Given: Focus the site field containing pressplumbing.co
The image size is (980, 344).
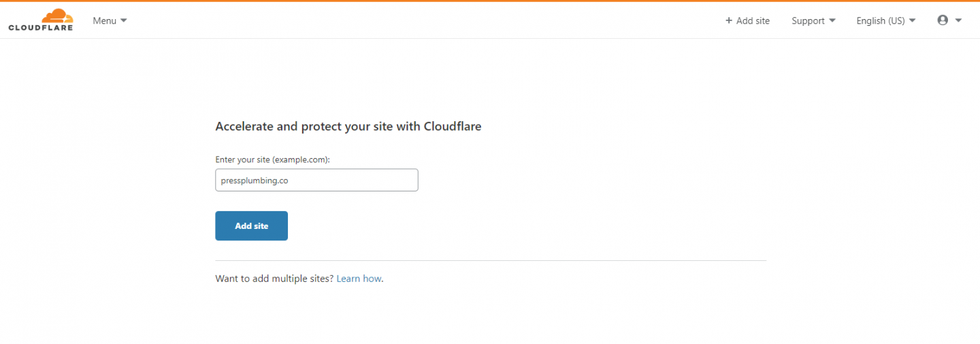Looking at the screenshot, I should (x=316, y=180).
